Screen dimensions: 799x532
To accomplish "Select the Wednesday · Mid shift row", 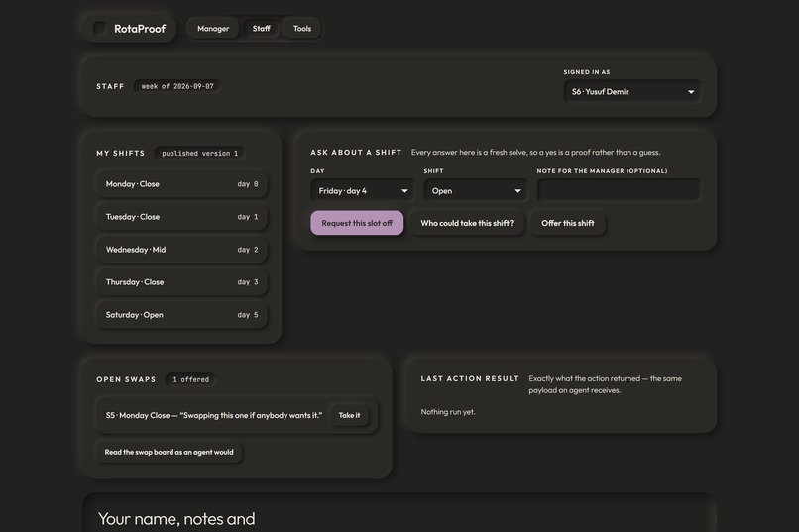I will 182,250.
